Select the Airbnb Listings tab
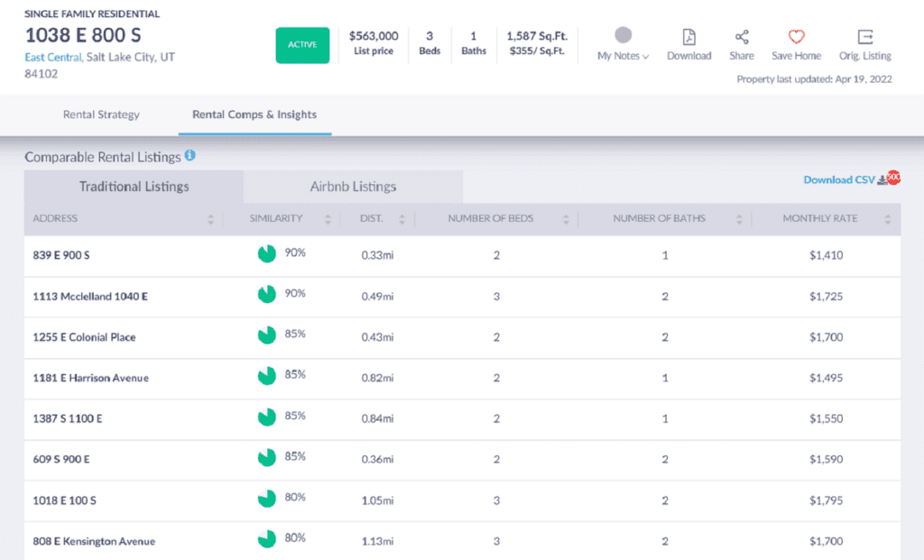The width and height of the screenshot is (924, 560). tap(353, 187)
